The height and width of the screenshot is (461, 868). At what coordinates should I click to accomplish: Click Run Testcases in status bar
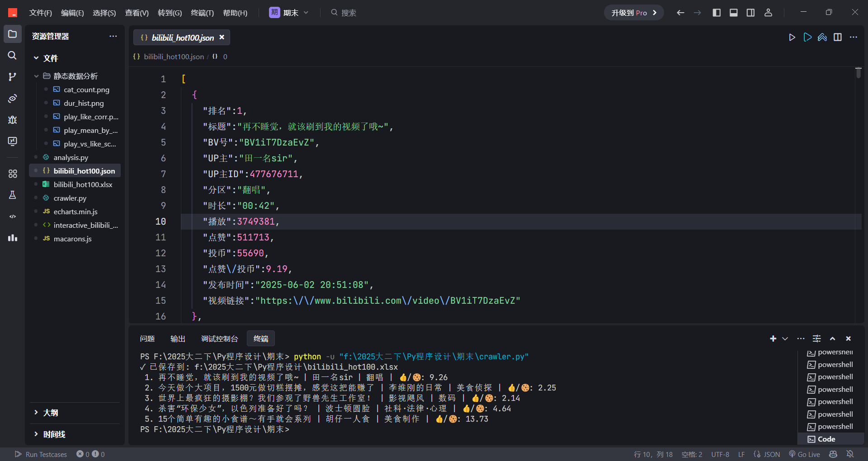pos(41,454)
